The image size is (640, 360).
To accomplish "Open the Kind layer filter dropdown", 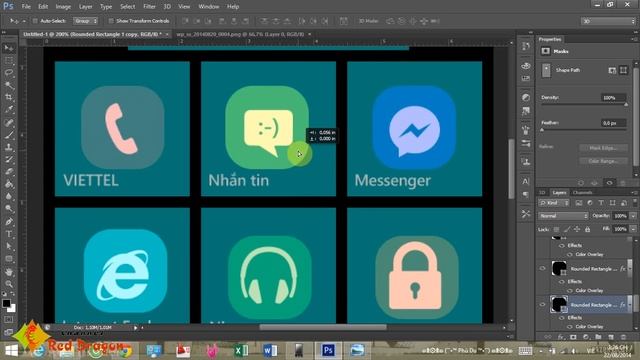I will pos(554,203).
